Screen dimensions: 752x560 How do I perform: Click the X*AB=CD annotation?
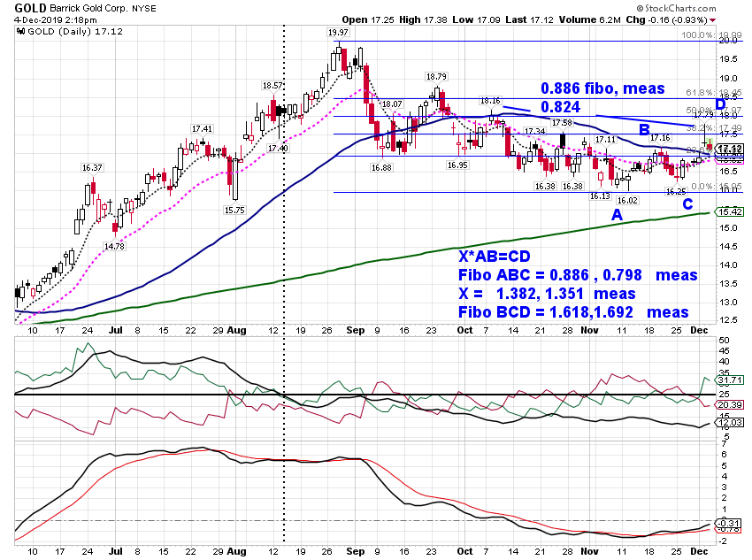click(x=494, y=257)
